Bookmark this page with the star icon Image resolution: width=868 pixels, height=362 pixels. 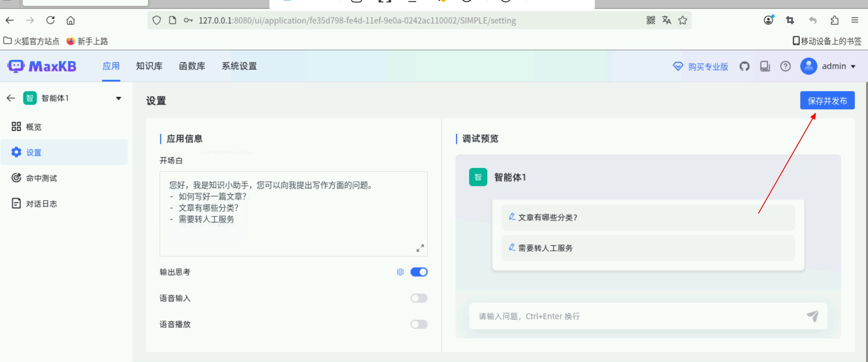(x=683, y=20)
